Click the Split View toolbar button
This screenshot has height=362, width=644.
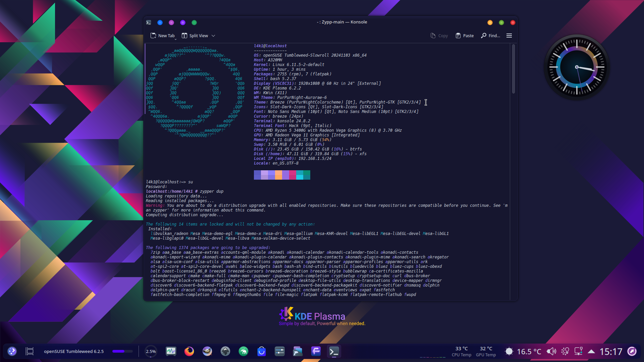pos(195,36)
